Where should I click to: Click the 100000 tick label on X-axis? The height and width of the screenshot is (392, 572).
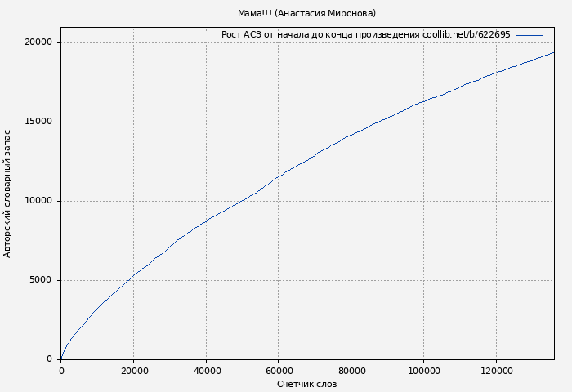point(423,371)
